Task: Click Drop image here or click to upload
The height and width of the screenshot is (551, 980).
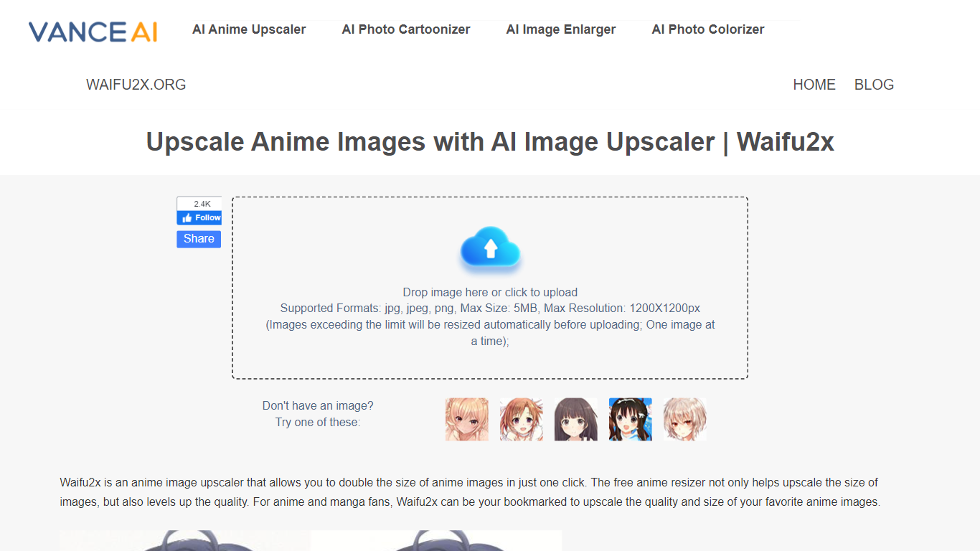Action: click(x=490, y=292)
